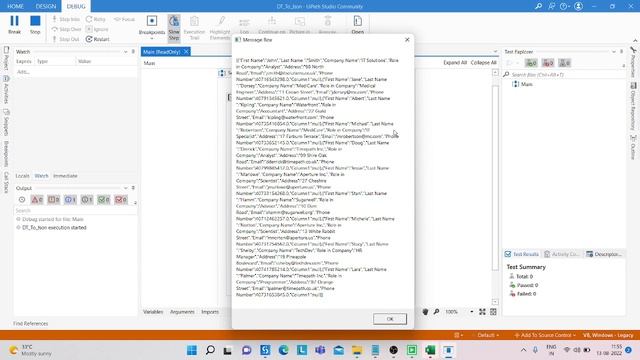The image size is (640, 360).
Task: Close the Main (ReadOnly) tab
Action: coord(186,51)
